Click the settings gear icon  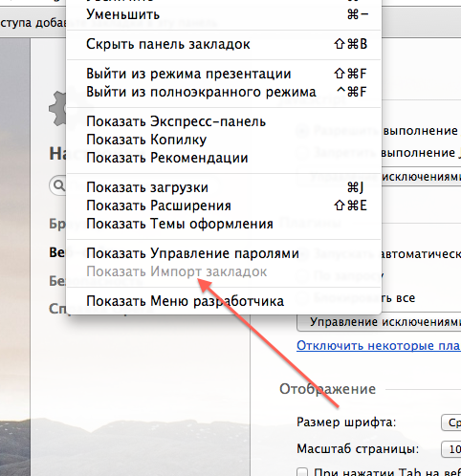tap(58, 109)
